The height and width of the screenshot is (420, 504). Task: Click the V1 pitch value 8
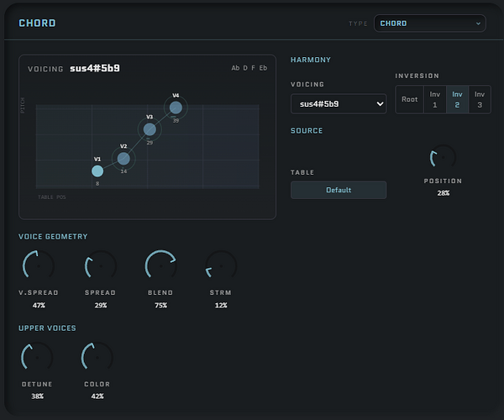point(97,183)
